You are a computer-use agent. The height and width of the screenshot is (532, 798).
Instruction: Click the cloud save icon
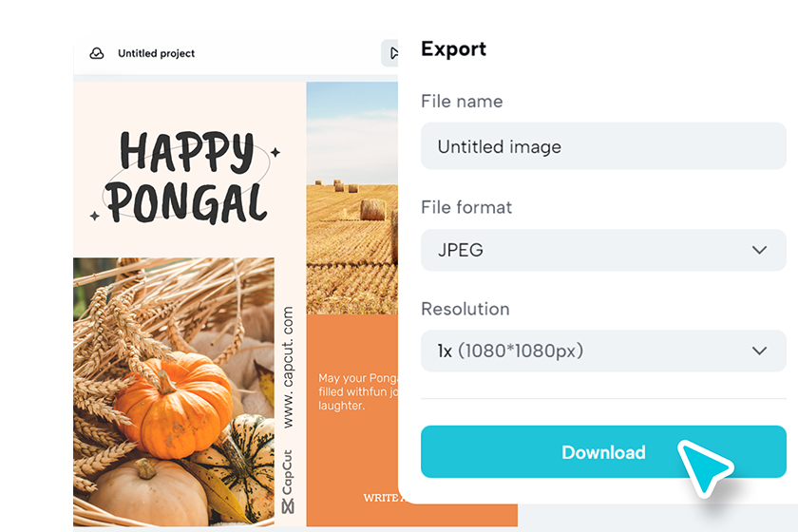coord(97,53)
